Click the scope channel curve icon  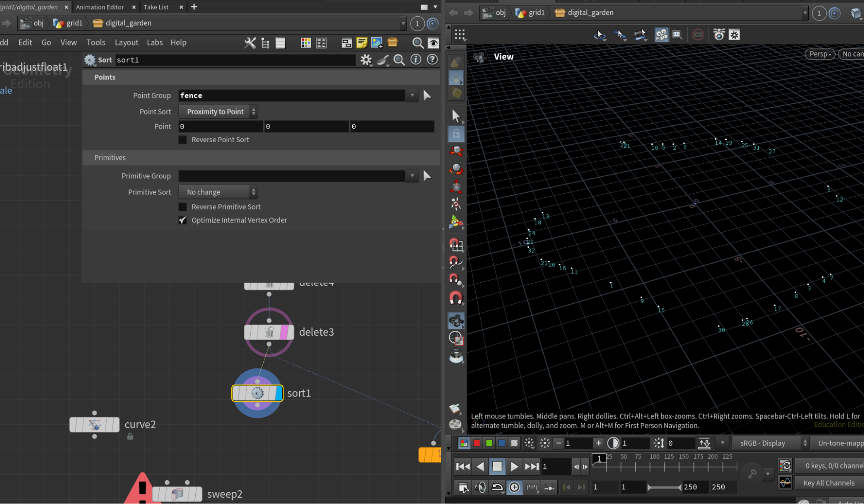click(x=785, y=482)
